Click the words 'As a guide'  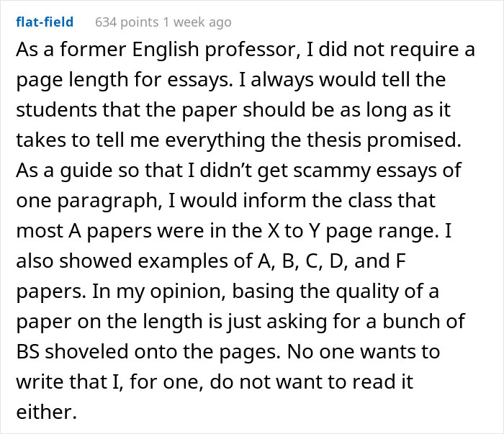click(x=64, y=171)
